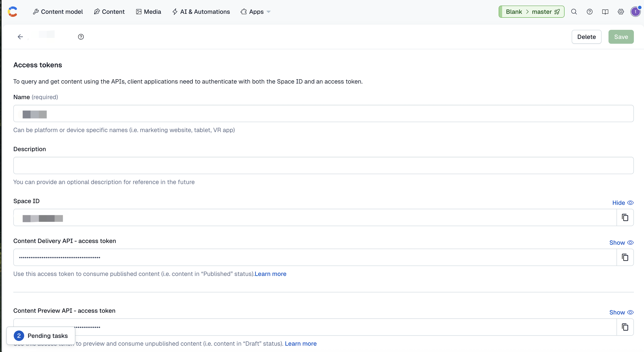Open the search magnifier icon
The width and height of the screenshot is (644, 352).
pyautogui.click(x=574, y=12)
